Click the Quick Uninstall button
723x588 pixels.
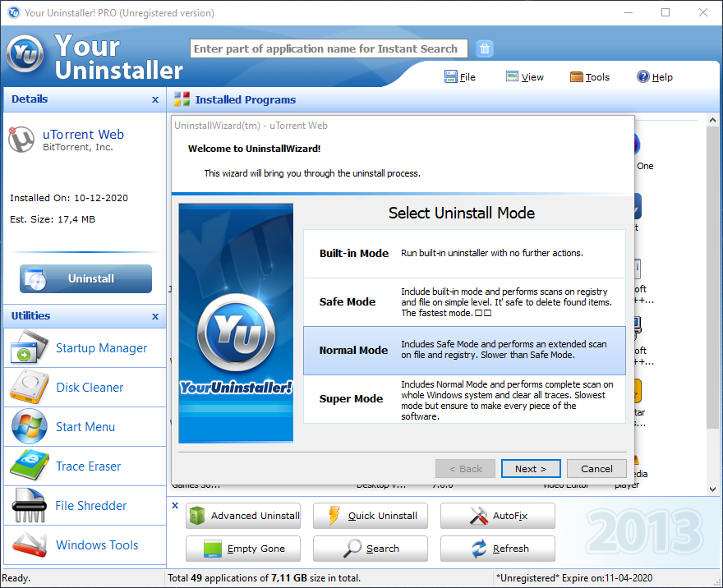click(x=371, y=516)
